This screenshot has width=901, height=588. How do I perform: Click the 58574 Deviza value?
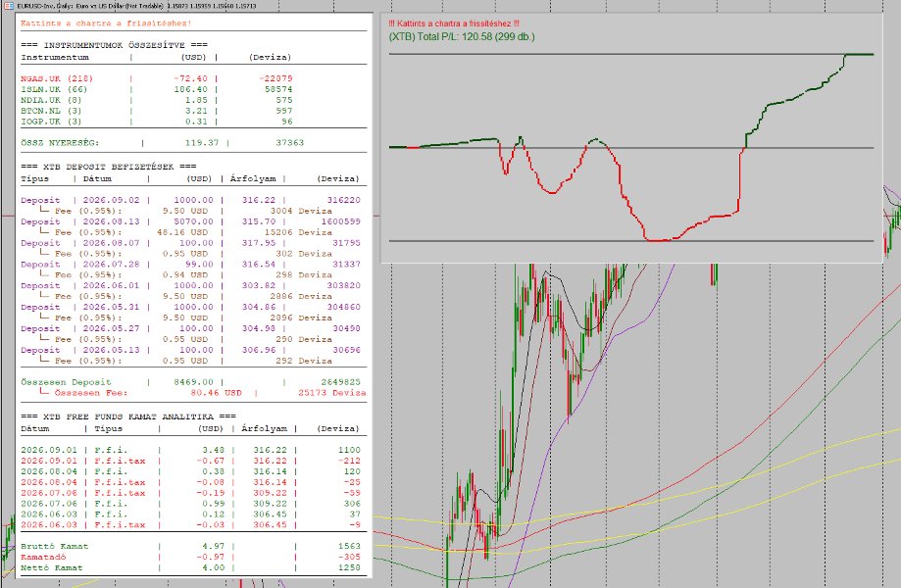point(278,89)
